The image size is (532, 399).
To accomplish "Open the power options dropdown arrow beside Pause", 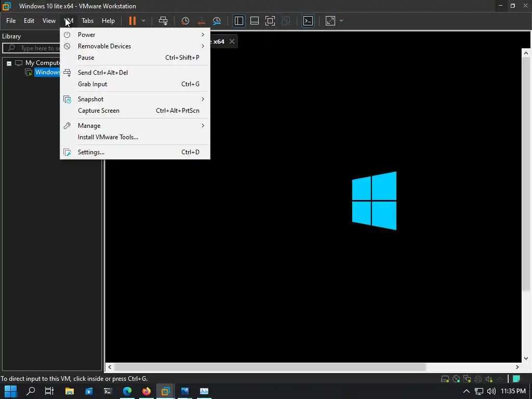I will pos(143,21).
